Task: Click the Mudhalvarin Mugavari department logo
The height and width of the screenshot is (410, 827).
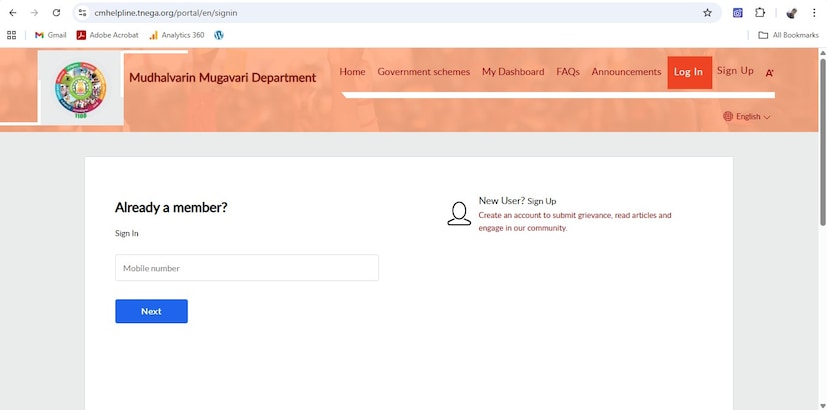Action: [x=82, y=89]
